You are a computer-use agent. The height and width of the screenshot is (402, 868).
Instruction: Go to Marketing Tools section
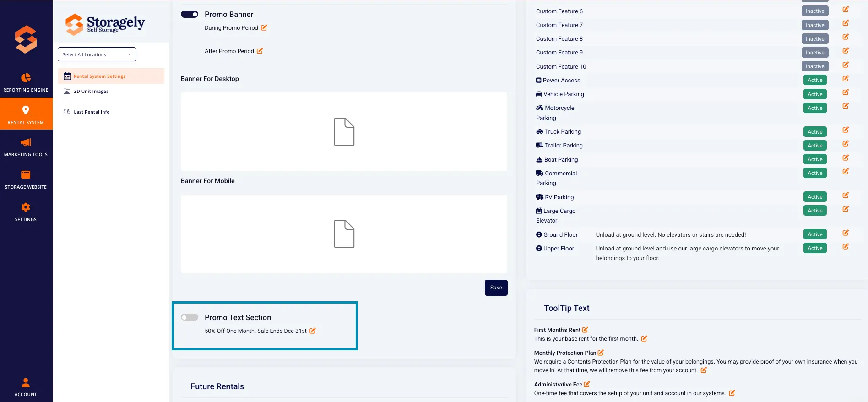point(26,147)
